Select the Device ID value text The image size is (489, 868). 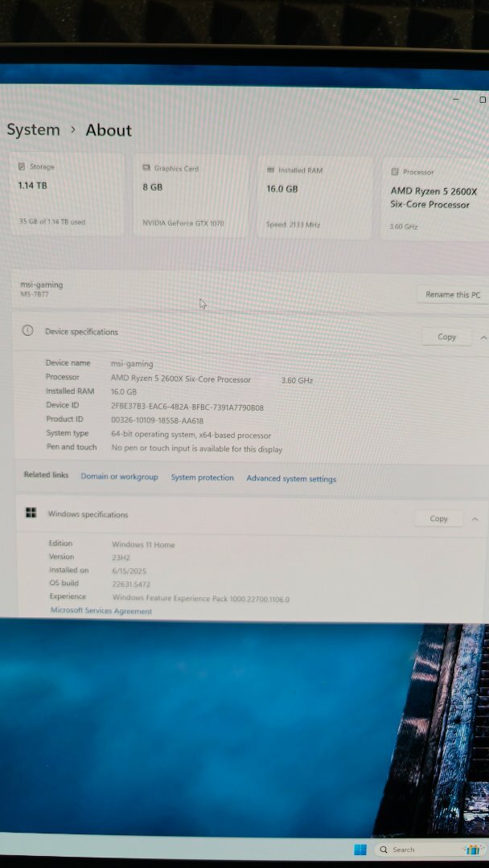pyautogui.click(x=187, y=407)
